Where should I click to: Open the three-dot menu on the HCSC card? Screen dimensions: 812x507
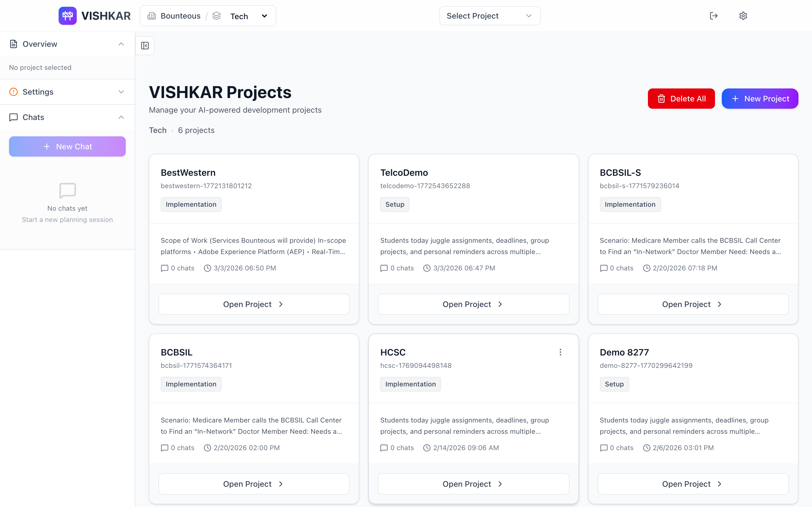[560, 352]
